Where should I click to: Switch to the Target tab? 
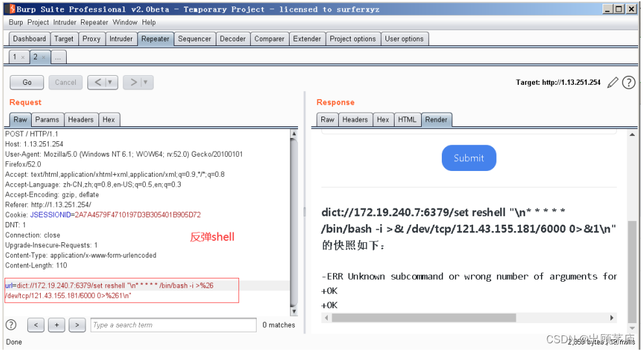coord(63,39)
